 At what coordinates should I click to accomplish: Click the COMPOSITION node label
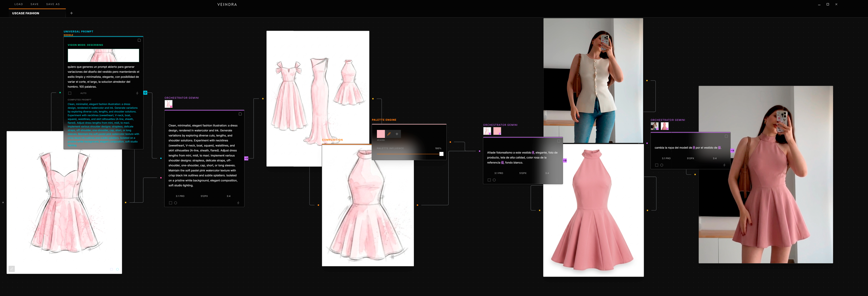tap(332, 140)
